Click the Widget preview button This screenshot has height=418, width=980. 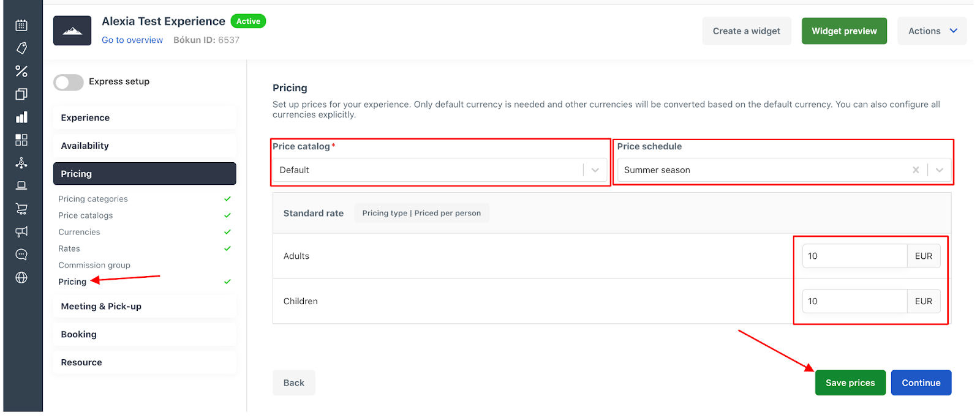click(844, 31)
